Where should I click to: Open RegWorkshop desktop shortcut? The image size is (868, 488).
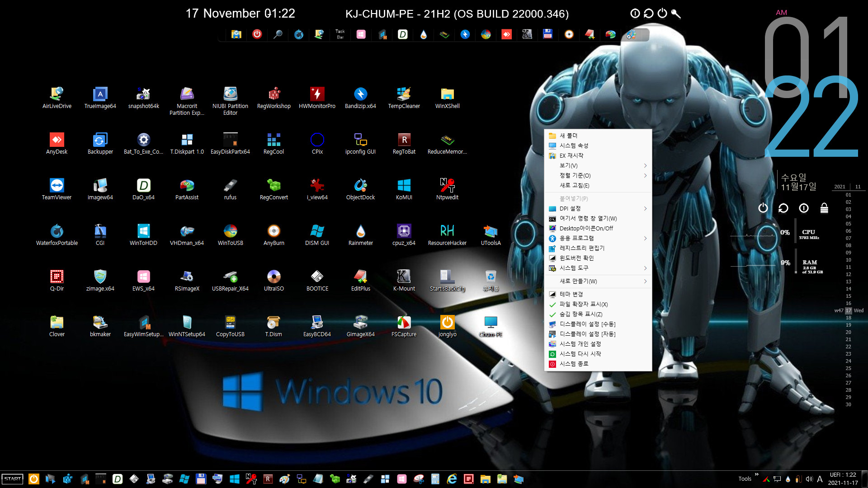coord(274,98)
